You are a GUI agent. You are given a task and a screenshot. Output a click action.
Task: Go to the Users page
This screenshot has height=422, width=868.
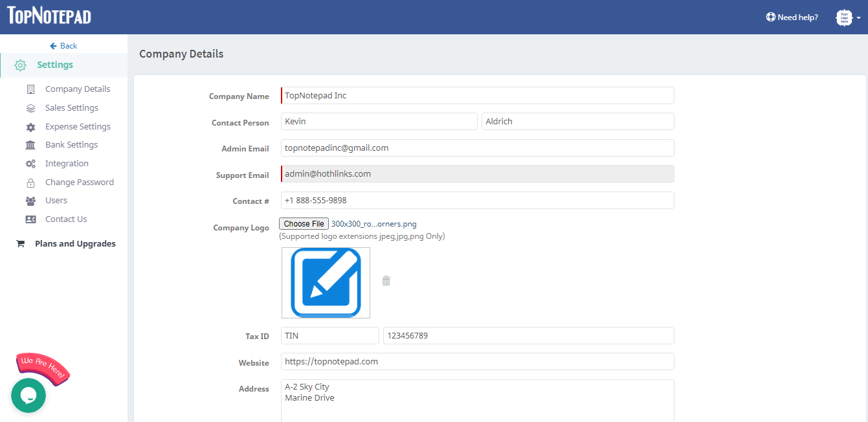pos(56,201)
